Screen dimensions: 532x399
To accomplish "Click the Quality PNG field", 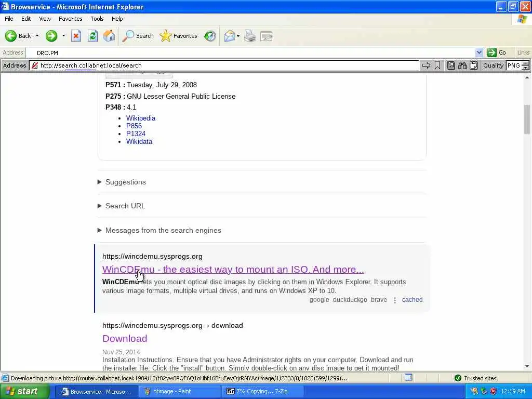I will coord(513,65).
